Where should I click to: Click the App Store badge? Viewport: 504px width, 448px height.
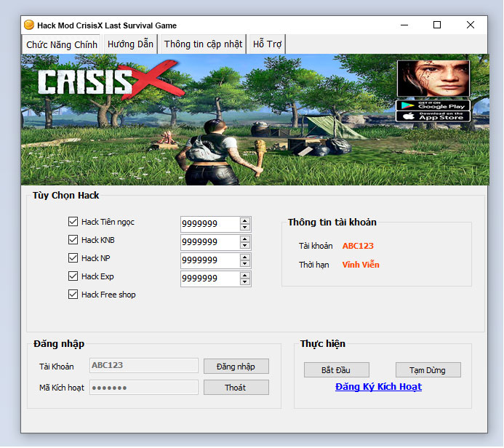[x=433, y=116]
